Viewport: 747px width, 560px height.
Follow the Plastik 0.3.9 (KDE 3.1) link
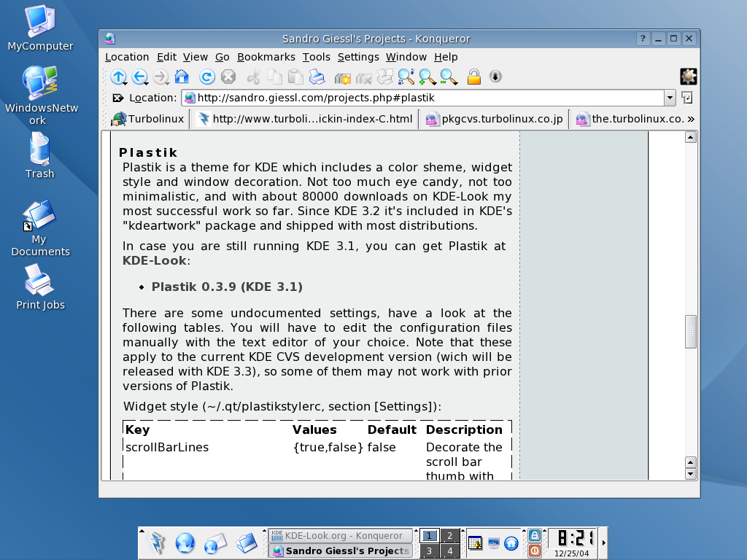(x=228, y=287)
